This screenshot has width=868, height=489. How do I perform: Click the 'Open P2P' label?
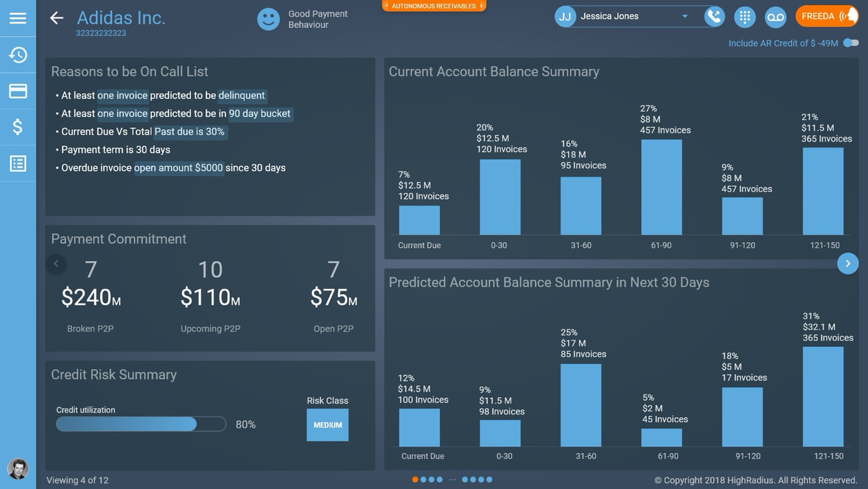pyautogui.click(x=334, y=329)
